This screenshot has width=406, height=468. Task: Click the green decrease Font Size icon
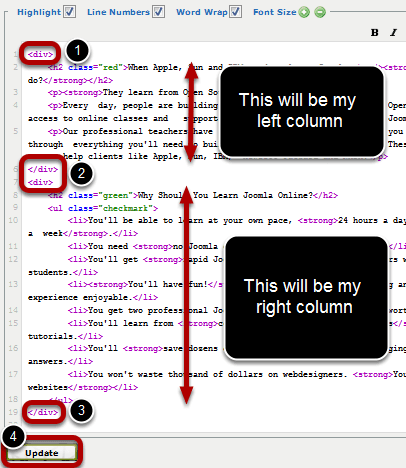tap(320, 12)
